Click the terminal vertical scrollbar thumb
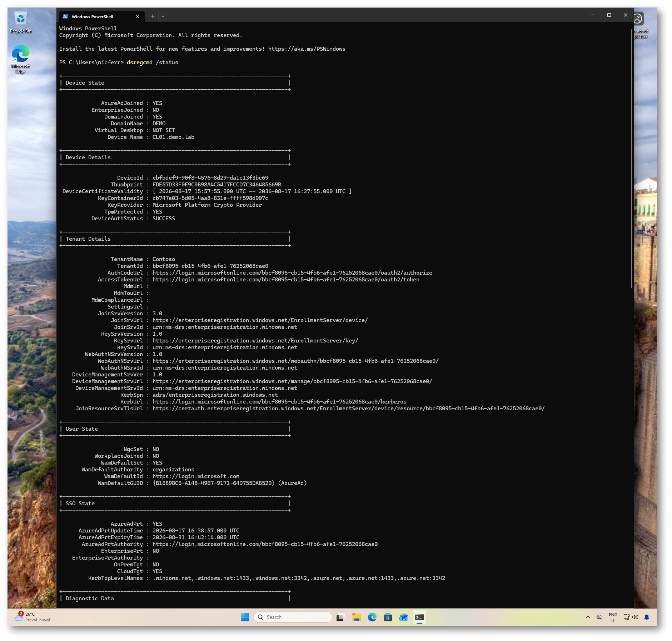 click(x=632, y=158)
